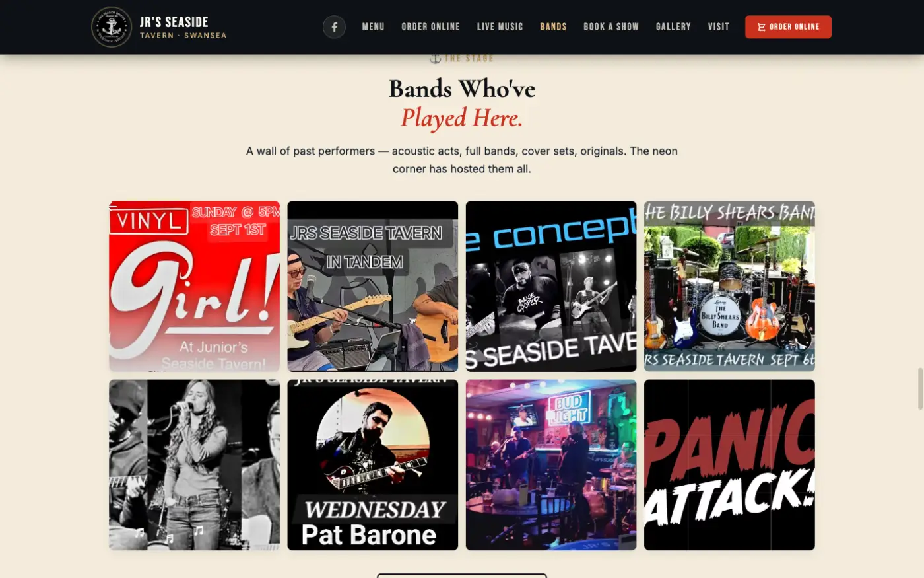
Task: Open the Book a Show page
Action: 610,27
